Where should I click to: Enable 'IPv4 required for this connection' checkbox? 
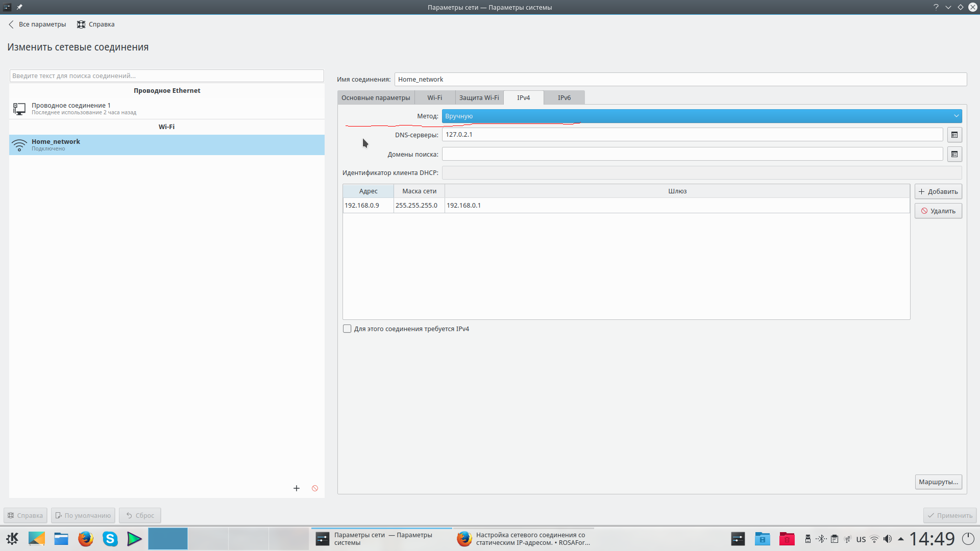[347, 329]
